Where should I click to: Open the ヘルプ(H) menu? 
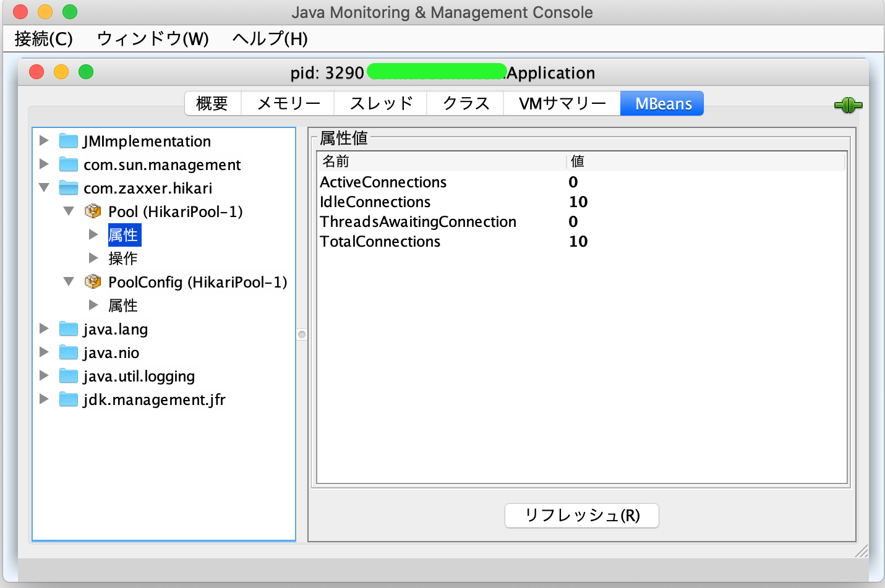269,38
